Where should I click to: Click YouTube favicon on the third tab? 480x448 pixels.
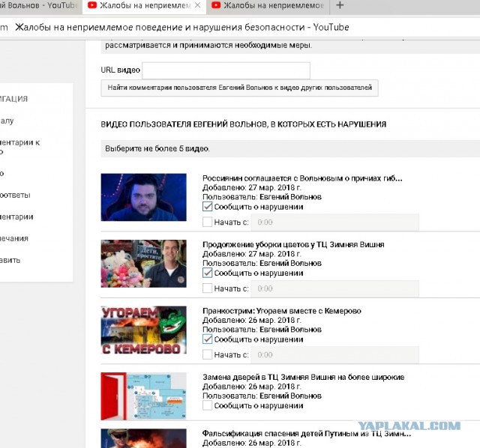point(216,5)
